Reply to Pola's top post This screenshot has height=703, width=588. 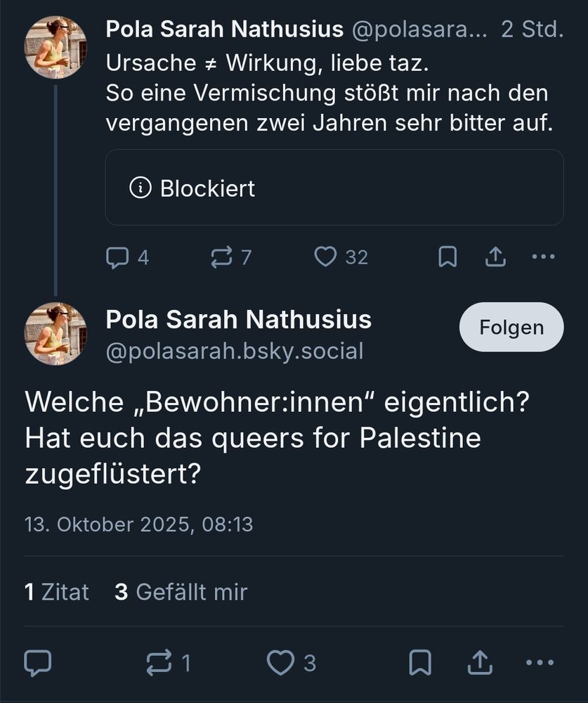117,257
